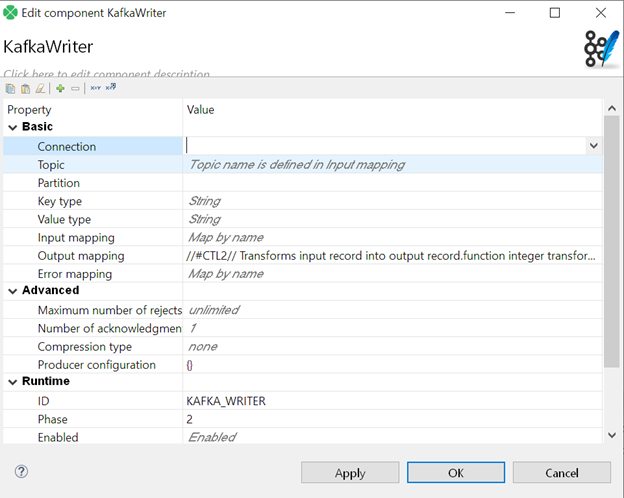Image resolution: width=624 pixels, height=498 pixels.
Task: Collapse the Advanced property section
Action: [13, 291]
